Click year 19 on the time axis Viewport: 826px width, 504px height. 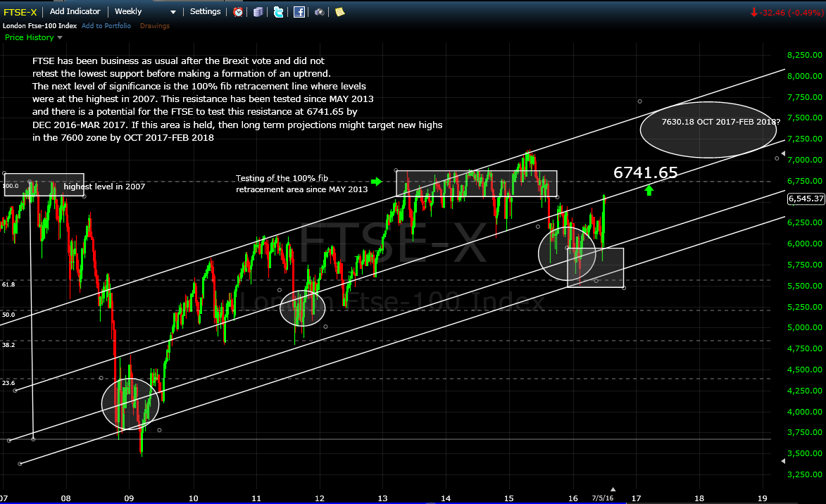pyautogui.click(x=762, y=498)
